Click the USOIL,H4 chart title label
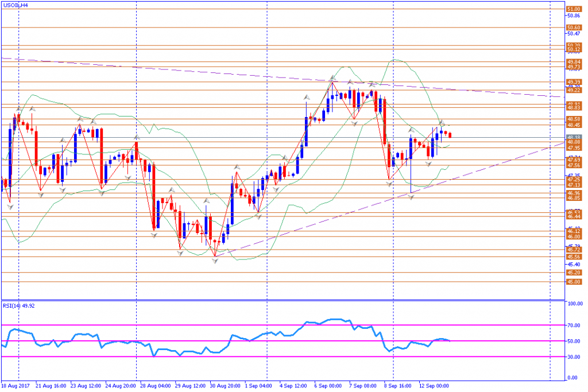Screen dimensions: 588x392 [15, 5]
